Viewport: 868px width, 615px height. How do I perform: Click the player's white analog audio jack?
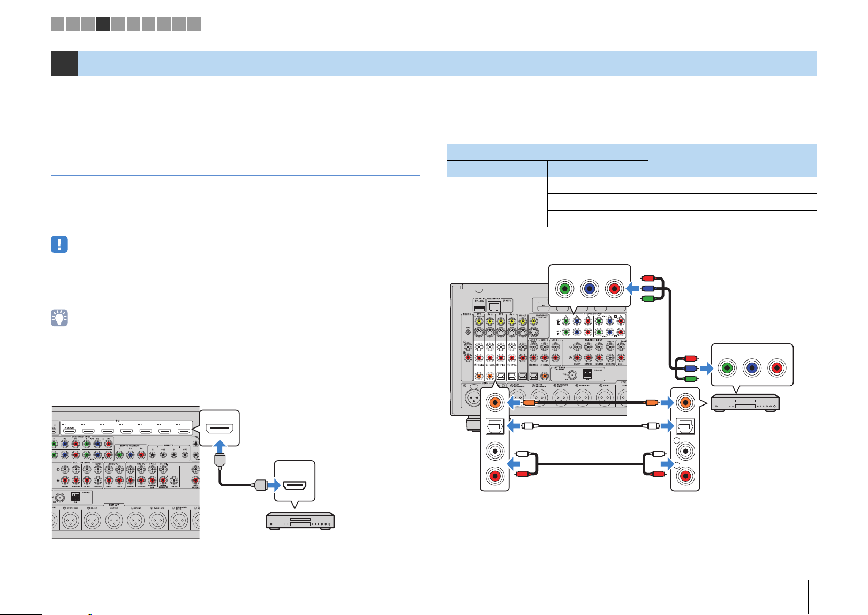[x=685, y=451]
